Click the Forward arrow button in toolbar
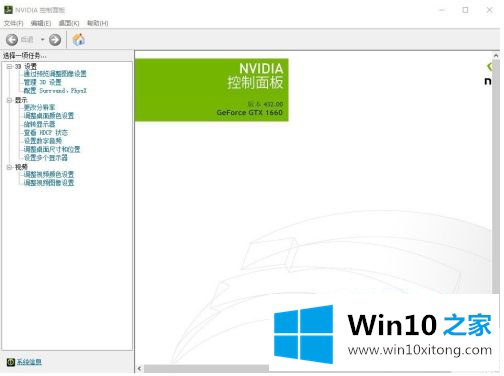Screen dimensions: 504x376 tap(55, 40)
